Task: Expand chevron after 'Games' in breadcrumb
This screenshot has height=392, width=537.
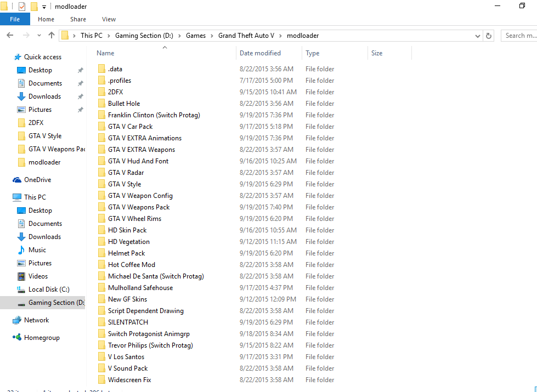Action: 212,36
